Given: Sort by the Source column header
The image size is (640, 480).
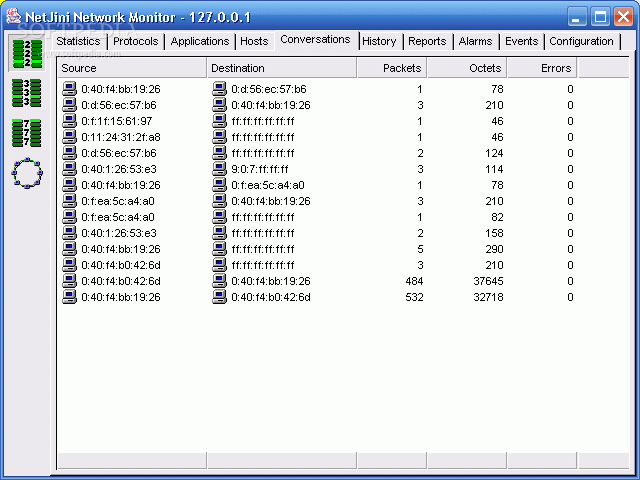Looking at the screenshot, I should coord(132,68).
